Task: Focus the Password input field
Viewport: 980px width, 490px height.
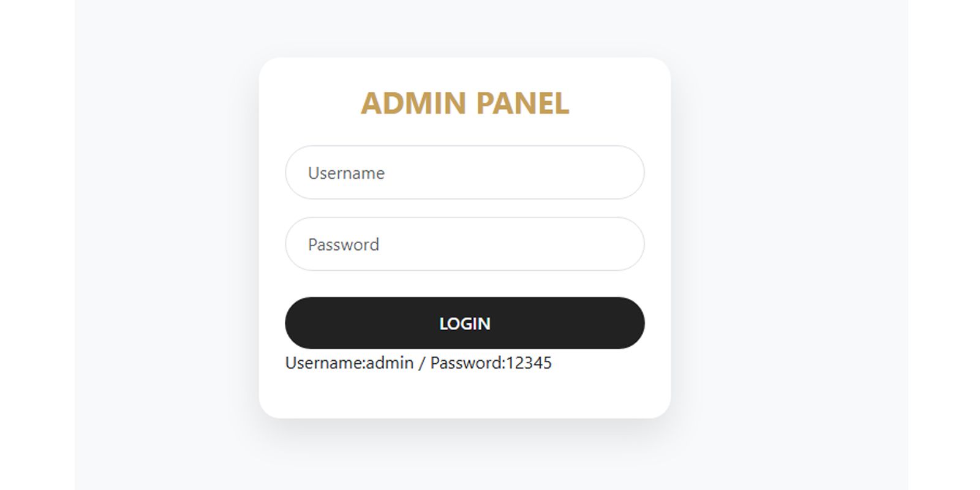Action: point(464,244)
